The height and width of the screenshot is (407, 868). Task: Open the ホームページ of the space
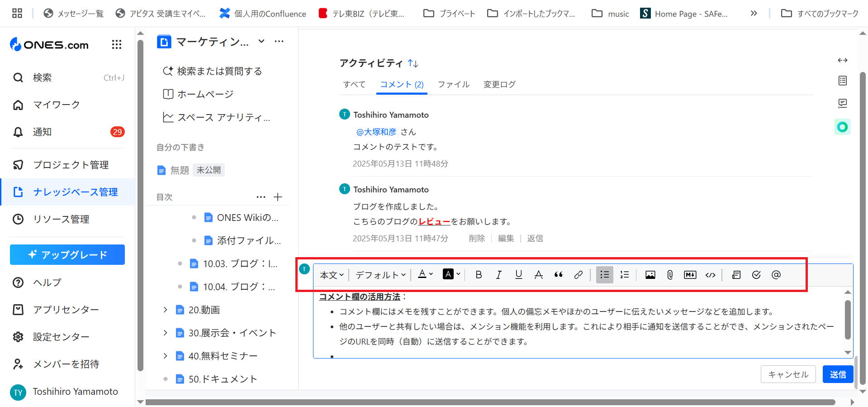[198, 94]
